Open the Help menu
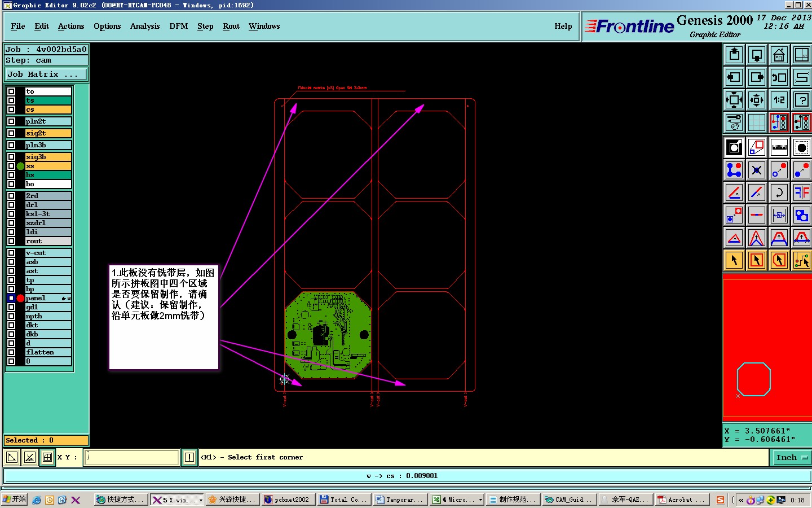812x508 pixels. tap(563, 26)
